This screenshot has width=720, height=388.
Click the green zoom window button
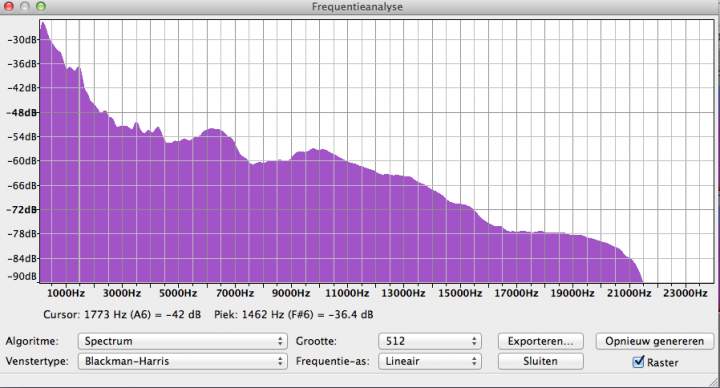coord(41,6)
